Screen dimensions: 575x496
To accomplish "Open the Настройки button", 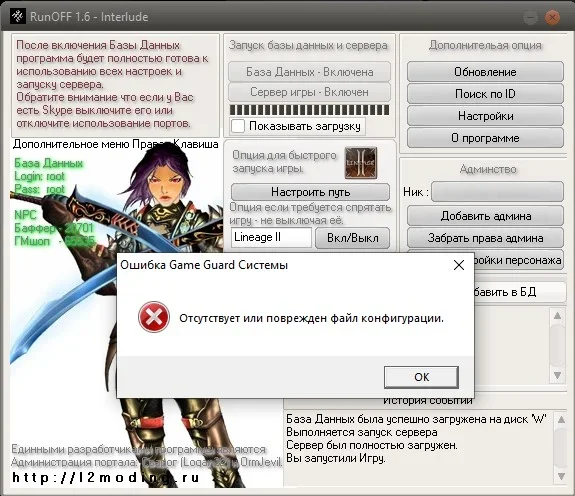I will click(485, 116).
